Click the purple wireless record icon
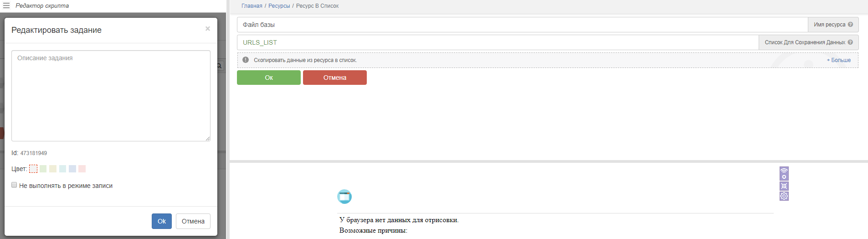Image resolution: width=868 pixels, height=239 pixels. coord(784,173)
